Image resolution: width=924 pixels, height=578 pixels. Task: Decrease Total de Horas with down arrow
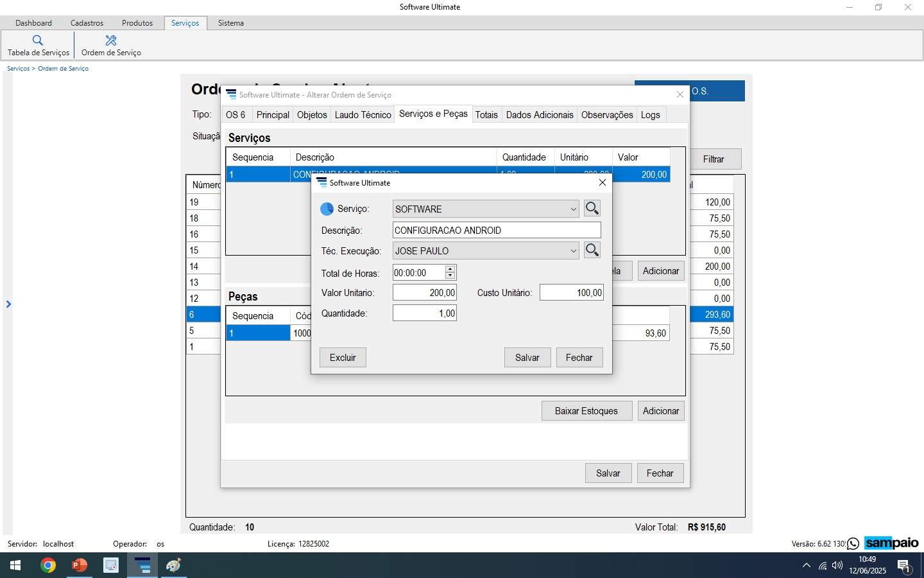click(x=450, y=276)
